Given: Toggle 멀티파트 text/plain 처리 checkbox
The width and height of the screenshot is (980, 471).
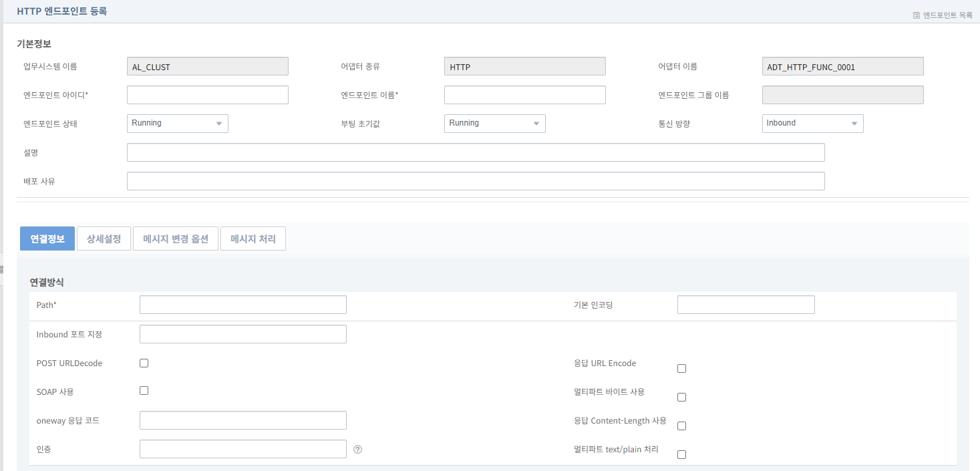Looking at the screenshot, I should (x=681, y=455).
